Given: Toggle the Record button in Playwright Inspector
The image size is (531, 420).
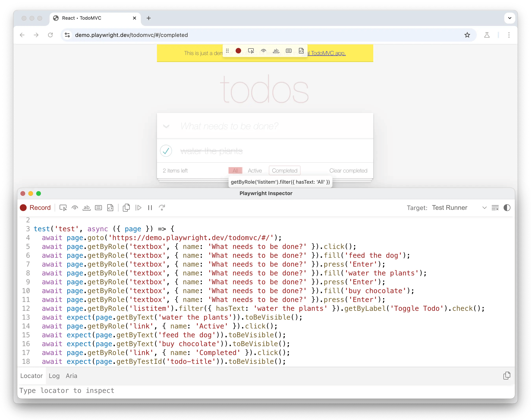Looking at the screenshot, I should [35, 208].
